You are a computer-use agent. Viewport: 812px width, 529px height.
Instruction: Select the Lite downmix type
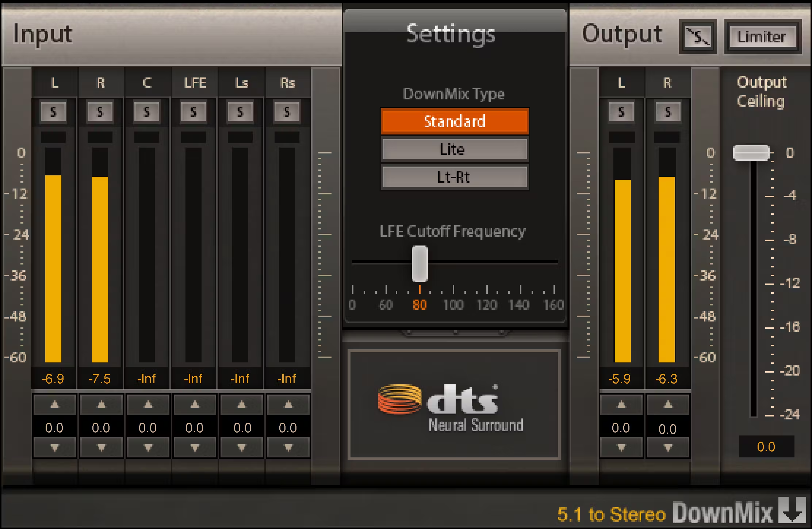pyautogui.click(x=455, y=149)
